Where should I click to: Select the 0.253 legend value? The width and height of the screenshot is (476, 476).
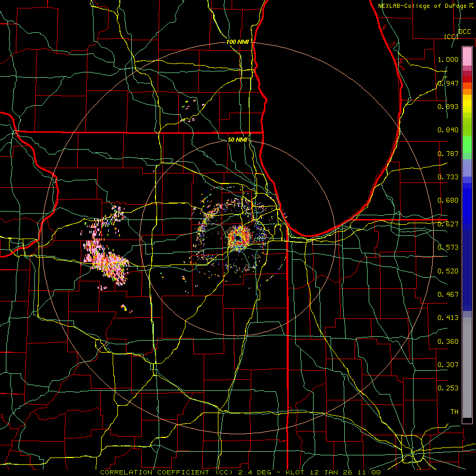coord(448,388)
